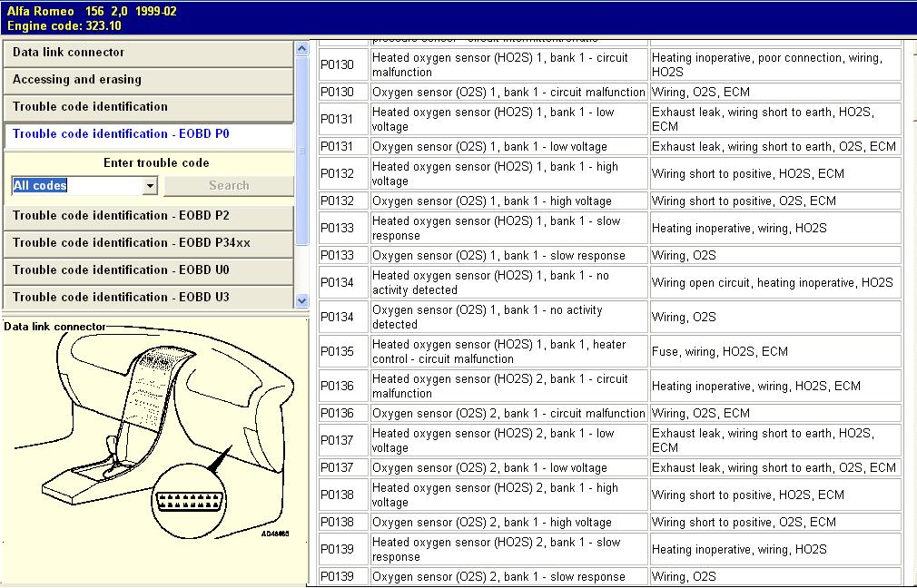This screenshot has height=588, width=917.
Task: Open the Data link connector section
Action: click(148, 53)
